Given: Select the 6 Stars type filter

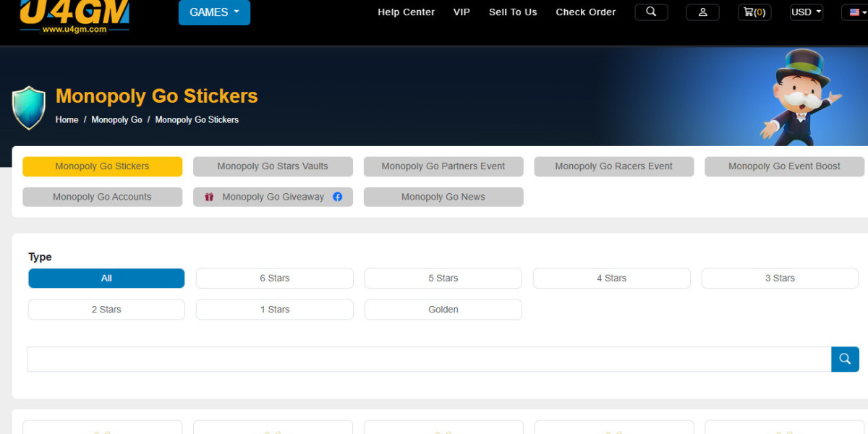Looking at the screenshot, I should (274, 278).
